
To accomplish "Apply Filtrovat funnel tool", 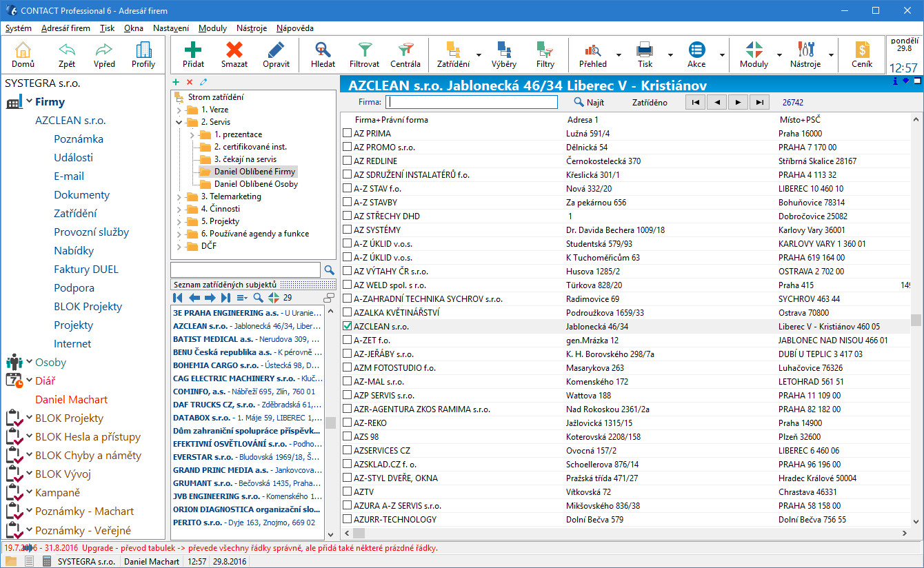I will [x=364, y=54].
